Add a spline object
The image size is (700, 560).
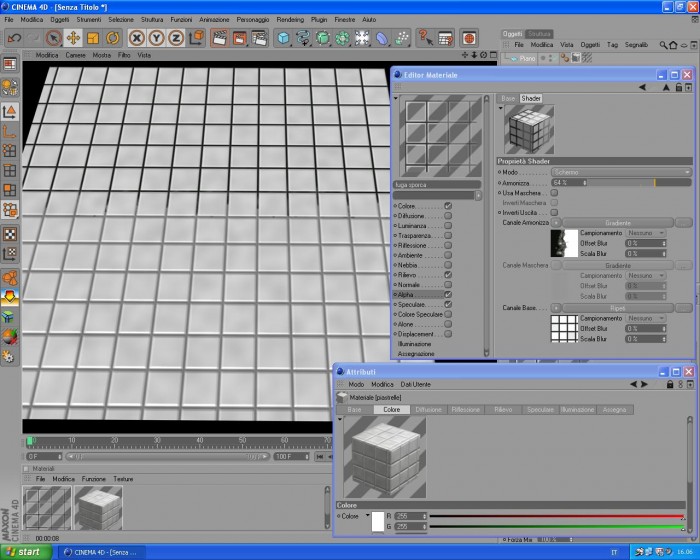(303, 38)
